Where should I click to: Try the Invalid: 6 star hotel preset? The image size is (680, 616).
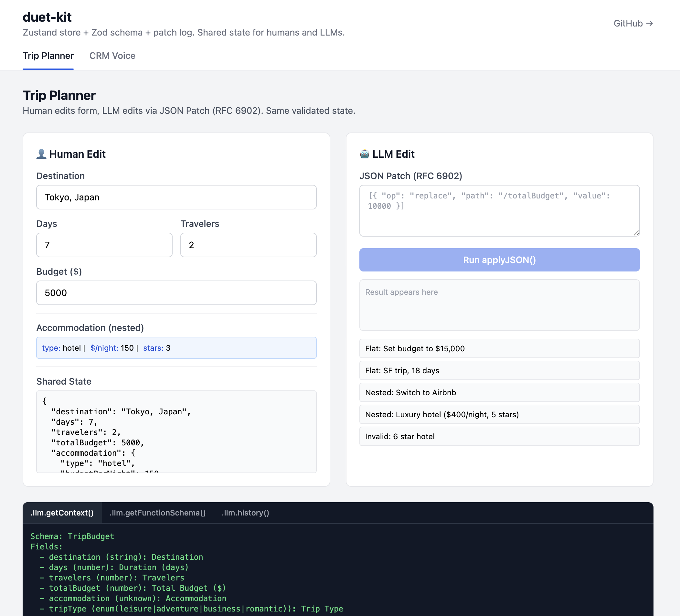pos(499,436)
